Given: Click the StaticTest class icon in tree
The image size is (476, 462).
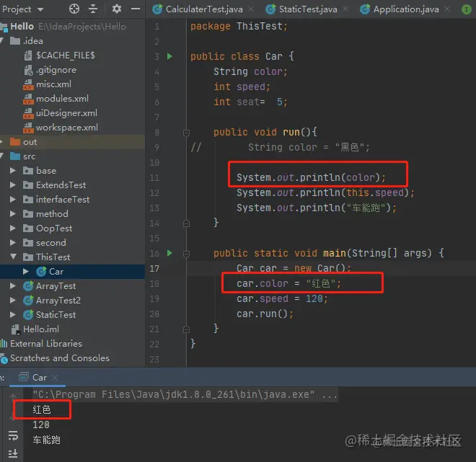Looking at the screenshot, I should point(28,314).
